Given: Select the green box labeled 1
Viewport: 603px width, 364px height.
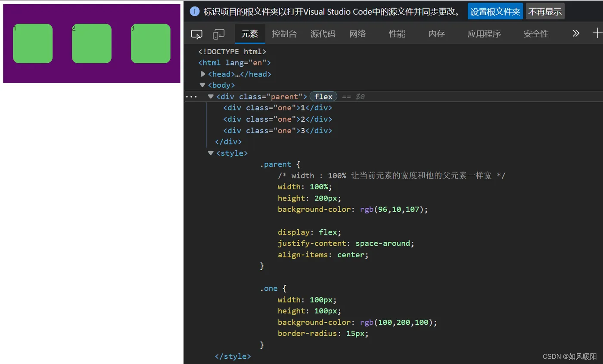Looking at the screenshot, I should (x=33, y=43).
